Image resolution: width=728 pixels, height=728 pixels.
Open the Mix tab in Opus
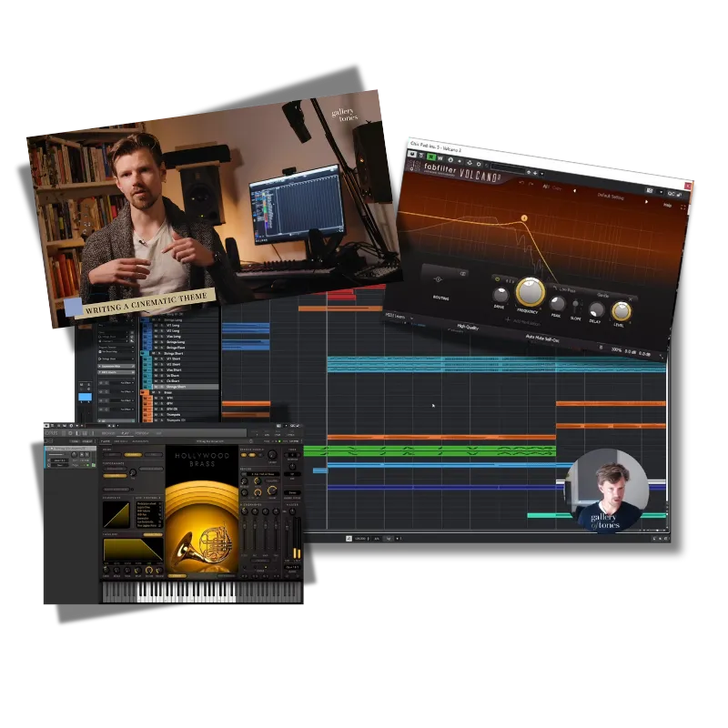pos(158,433)
